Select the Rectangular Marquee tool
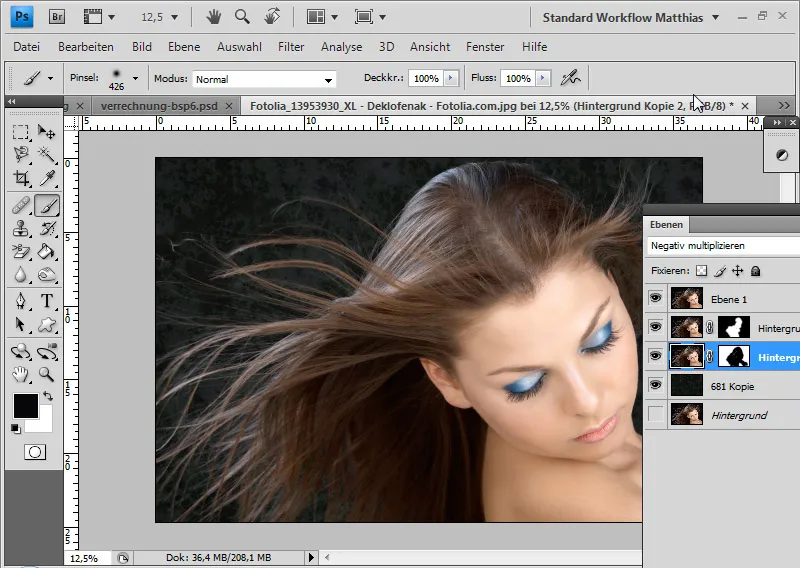The width and height of the screenshot is (800, 568). (20, 132)
